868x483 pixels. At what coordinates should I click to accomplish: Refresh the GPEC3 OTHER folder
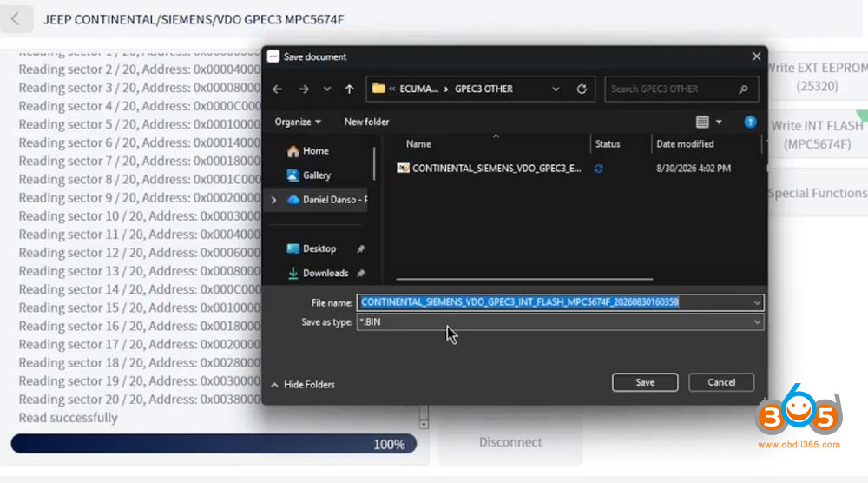pyautogui.click(x=582, y=89)
